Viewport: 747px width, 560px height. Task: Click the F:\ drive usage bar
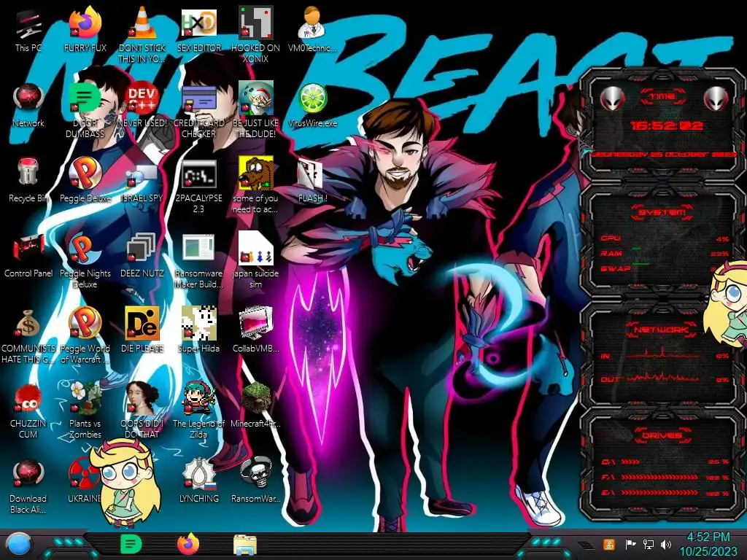pos(665,477)
